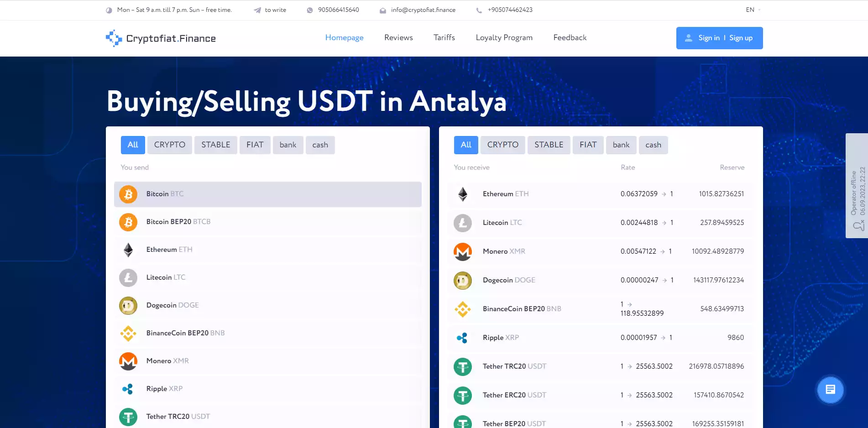868x428 pixels.
Task: Click the Litecoin icon in send list
Action: point(128,278)
